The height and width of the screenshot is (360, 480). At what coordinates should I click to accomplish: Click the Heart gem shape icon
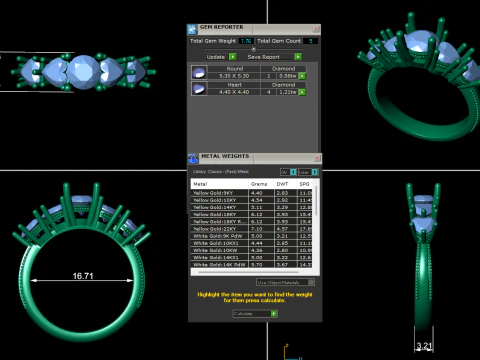[199, 89]
